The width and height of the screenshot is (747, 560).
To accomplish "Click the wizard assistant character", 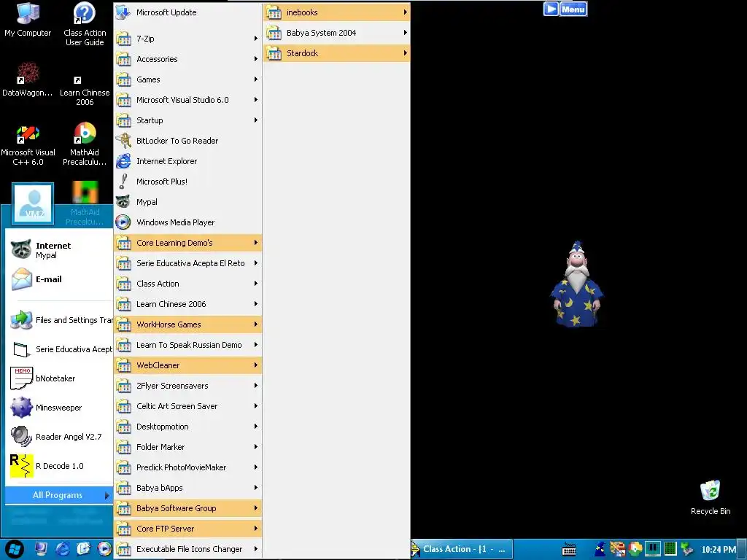I will 576,284.
